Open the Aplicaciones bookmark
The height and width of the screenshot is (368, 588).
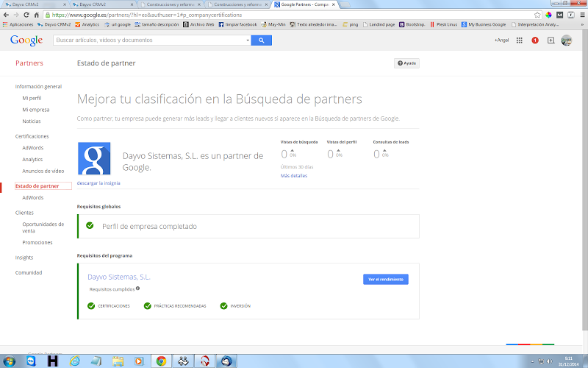[18, 24]
